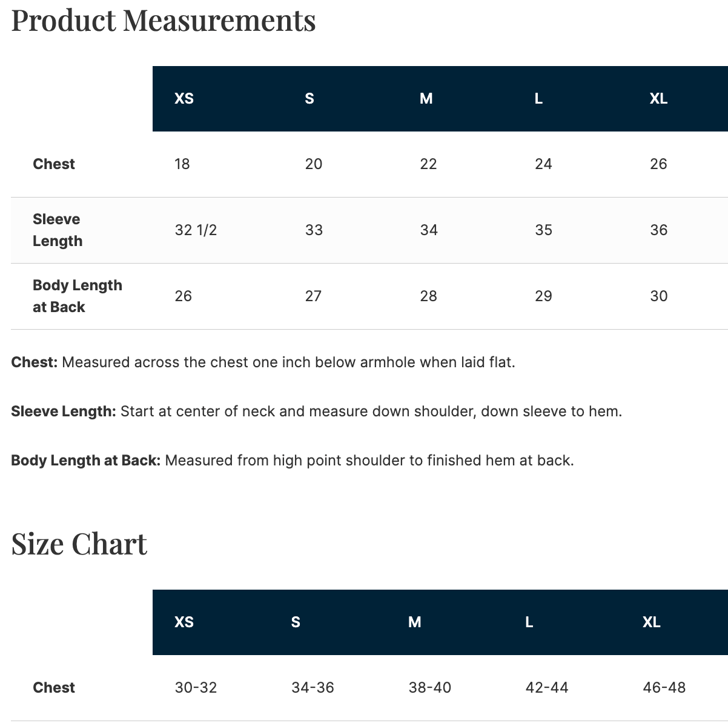Screen dimensions: 728x726
Task: Click chest range 46-48 for size XL
Action: pos(664,688)
